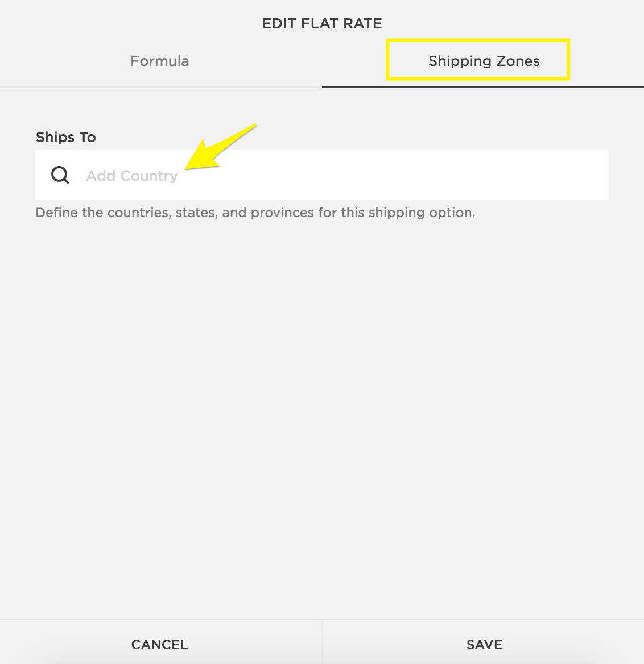Viewport: 644px width, 664px height.
Task: Hit SAVE at the bottom right
Action: (484, 644)
